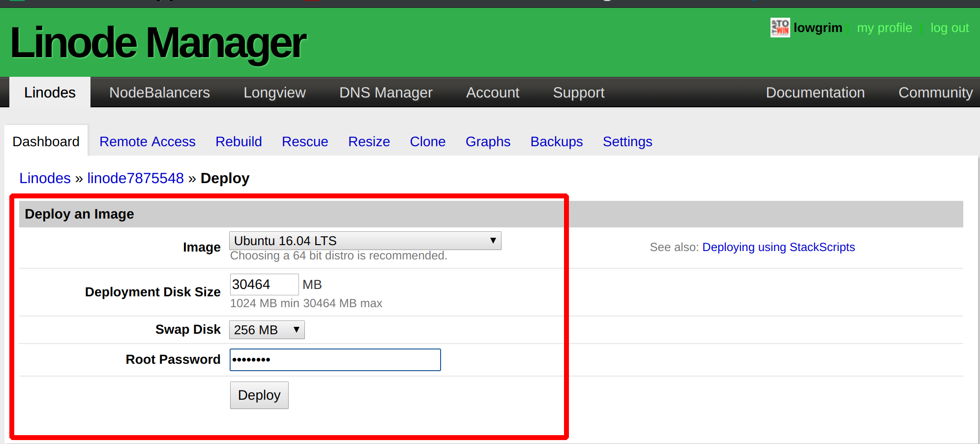
Task: Click the log out link
Action: click(x=949, y=28)
